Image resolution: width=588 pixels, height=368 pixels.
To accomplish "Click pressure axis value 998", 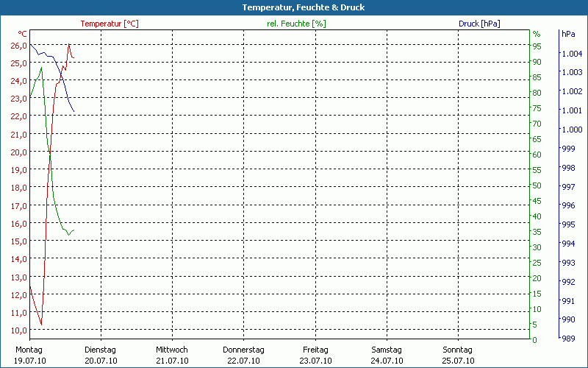I will [x=568, y=168].
